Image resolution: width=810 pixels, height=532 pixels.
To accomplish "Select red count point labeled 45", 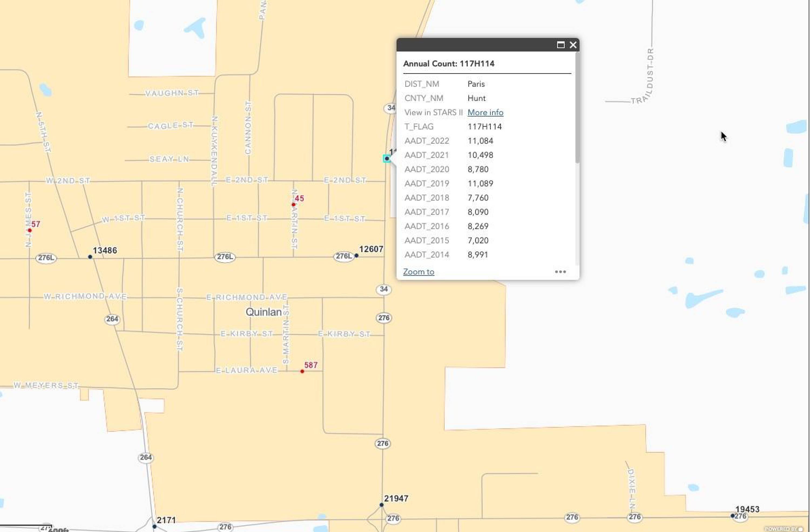I will click(x=293, y=204).
